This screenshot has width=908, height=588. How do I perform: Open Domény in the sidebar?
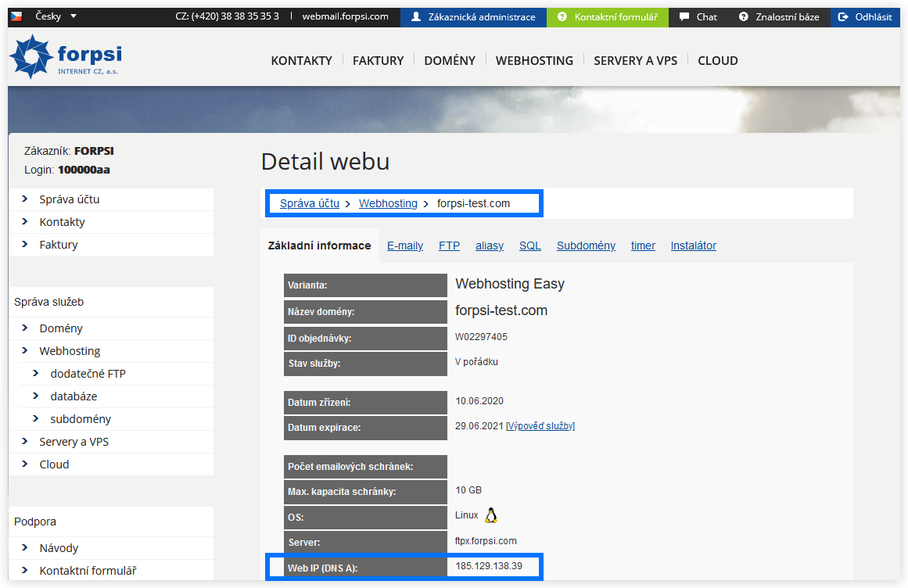click(61, 328)
